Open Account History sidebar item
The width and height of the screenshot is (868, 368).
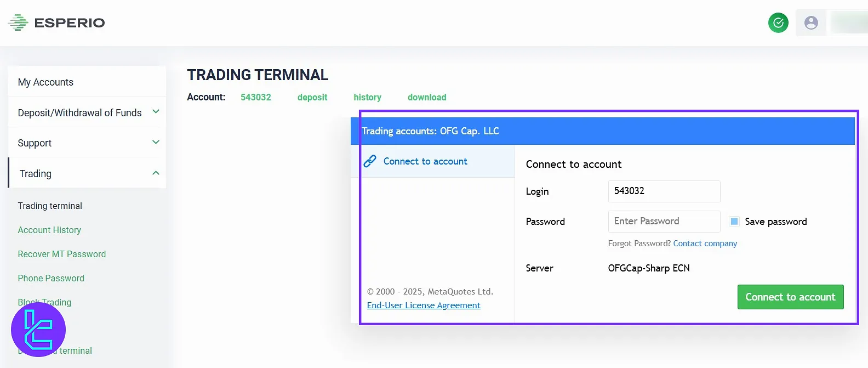(49, 230)
